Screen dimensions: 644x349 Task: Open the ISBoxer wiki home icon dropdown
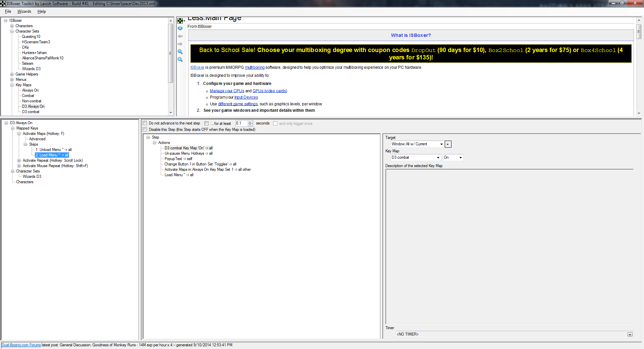[x=181, y=21]
